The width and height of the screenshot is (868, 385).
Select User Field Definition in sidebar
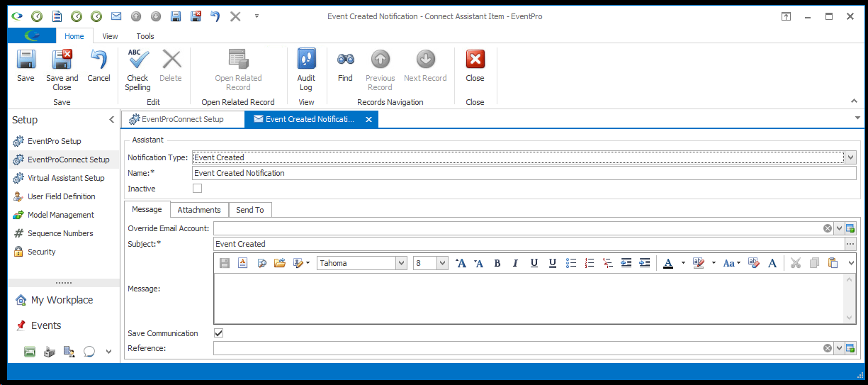62,196
